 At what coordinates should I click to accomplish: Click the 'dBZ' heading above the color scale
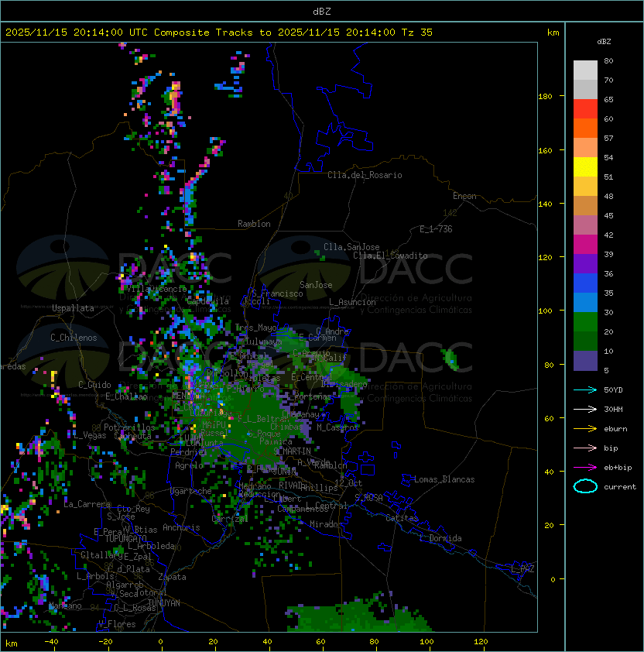click(x=604, y=42)
